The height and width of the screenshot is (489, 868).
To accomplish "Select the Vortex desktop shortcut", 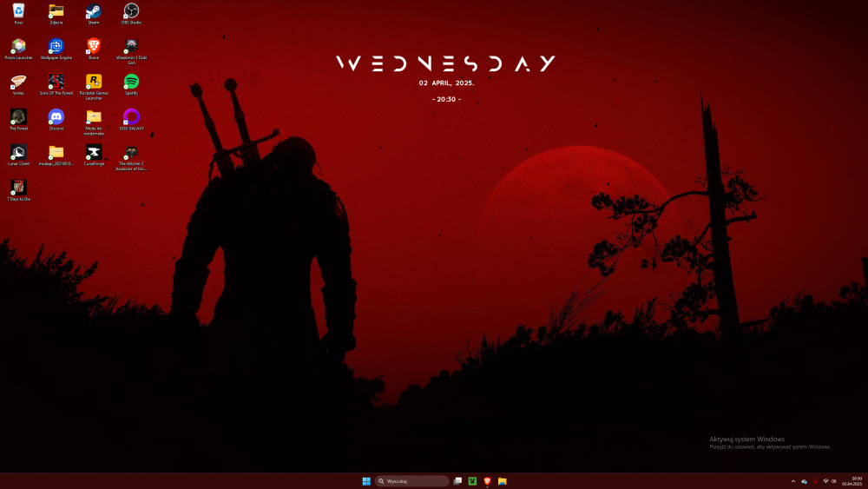I will [x=18, y=85].
